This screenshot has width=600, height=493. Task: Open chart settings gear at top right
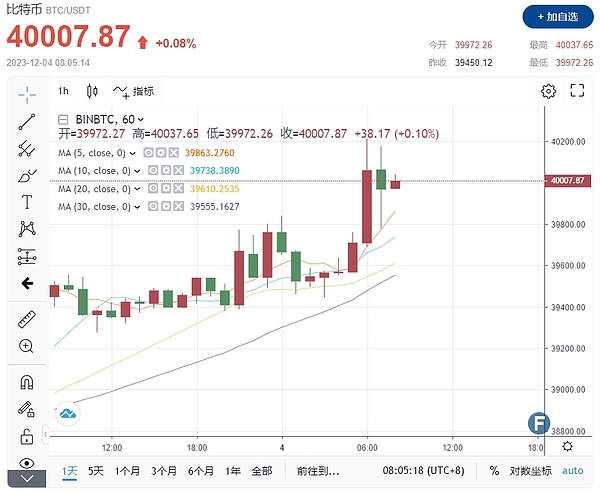pos(548,91)
